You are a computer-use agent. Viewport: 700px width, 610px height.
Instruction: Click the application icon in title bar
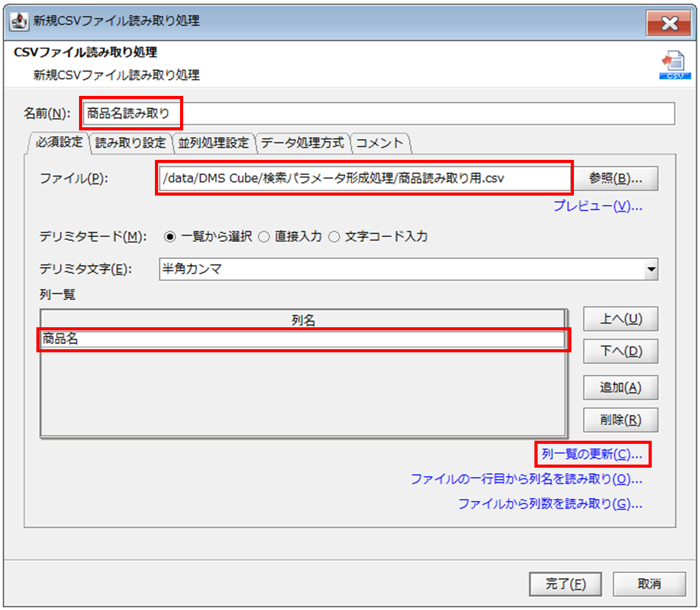pyautogui.click(x=20, y=21)
